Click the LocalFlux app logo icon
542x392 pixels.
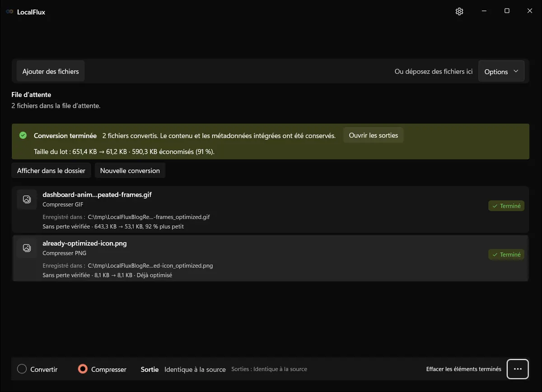[x=9, y=12]
